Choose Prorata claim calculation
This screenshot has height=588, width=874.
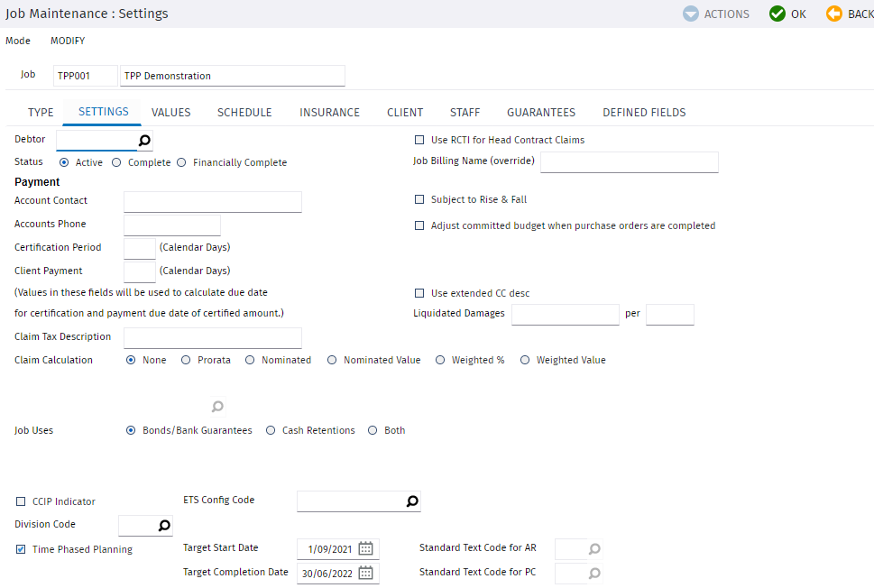click(186, 360)
